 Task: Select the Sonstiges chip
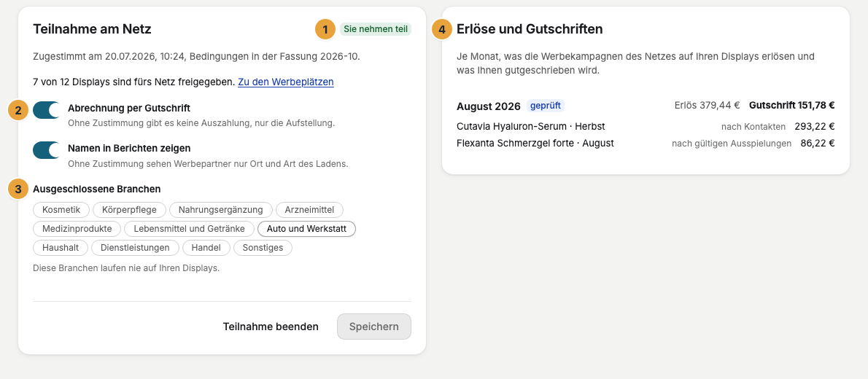point(263,248)
